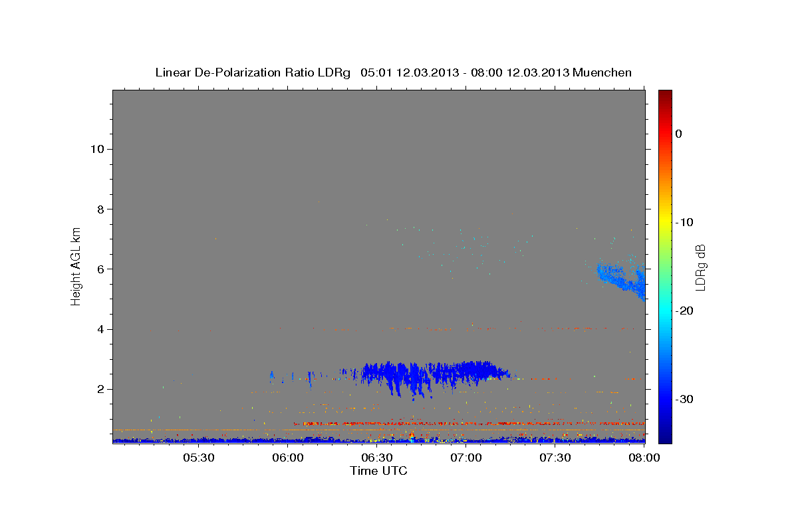This screenshot has height=532, width=798.
Task: Select the "Time UTC" axis label
Action: click(x=378, y=471)
